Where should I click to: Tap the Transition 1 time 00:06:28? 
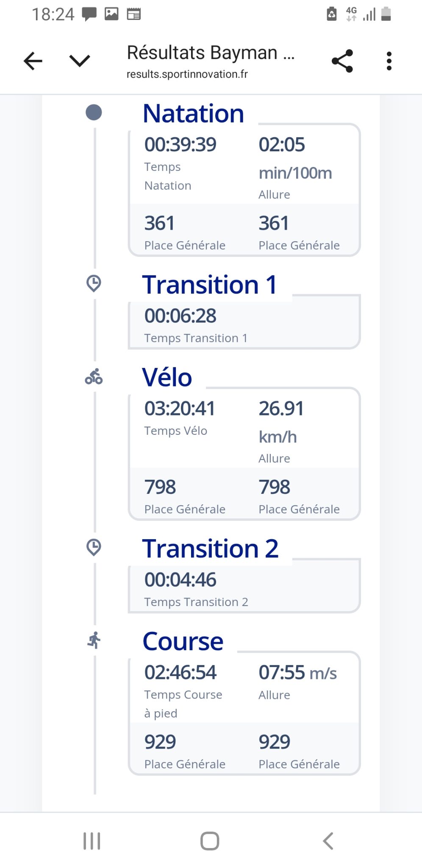pos(180,316)
